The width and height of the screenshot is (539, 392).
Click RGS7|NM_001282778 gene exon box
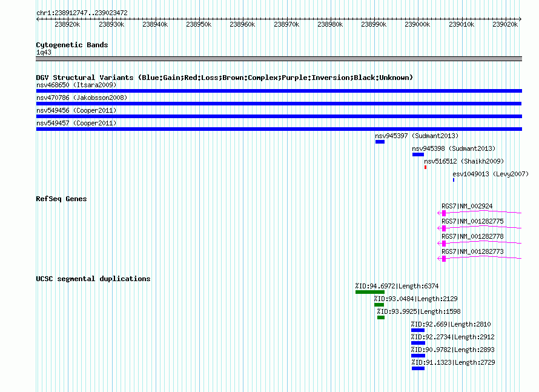444,244
